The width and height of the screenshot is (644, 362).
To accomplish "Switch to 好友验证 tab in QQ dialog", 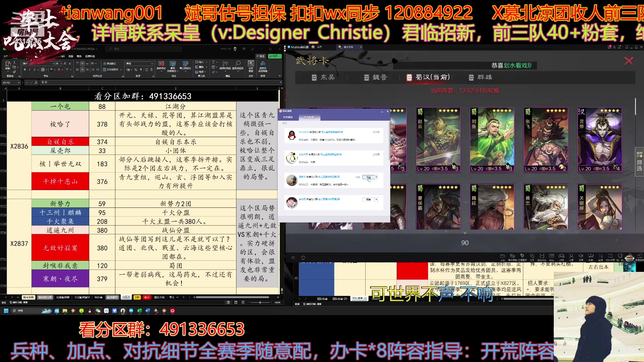I will (288, 117).
